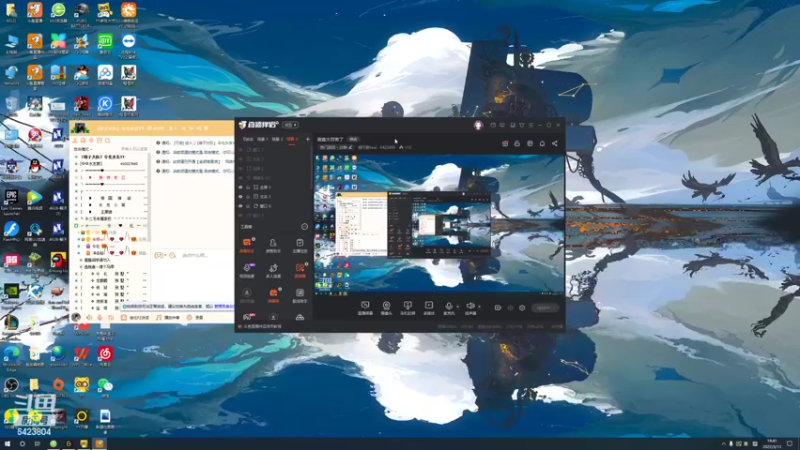Click the microphone icon in YY bottom bar

tap(100, 317)
